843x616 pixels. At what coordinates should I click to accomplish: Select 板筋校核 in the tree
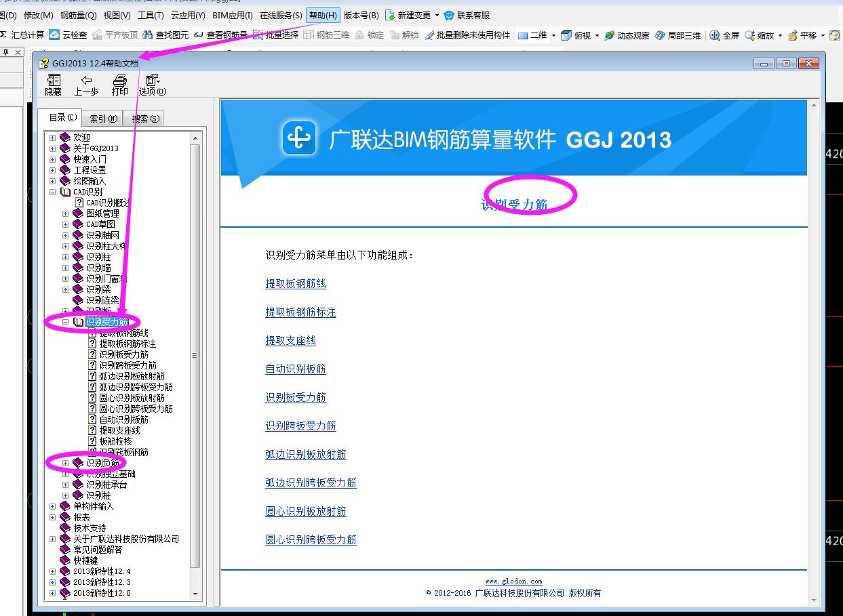point(115,441)
